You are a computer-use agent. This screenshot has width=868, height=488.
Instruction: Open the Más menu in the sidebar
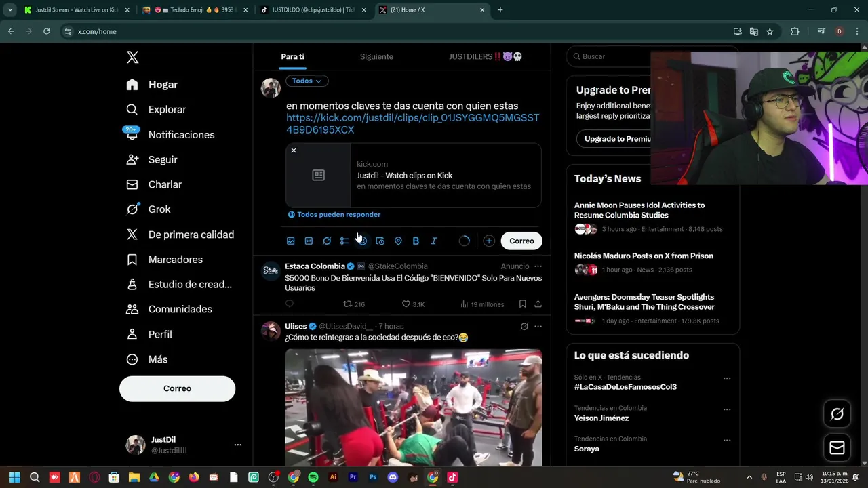click(x=147, y=359)
